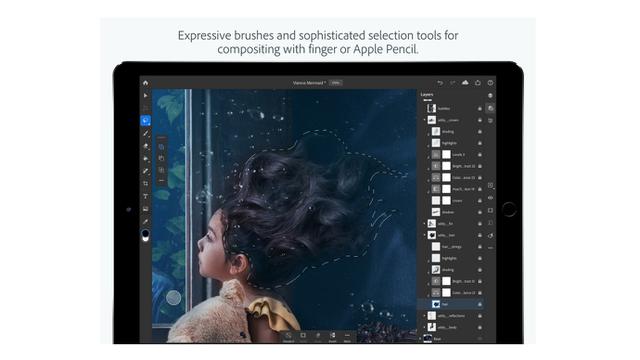Select the bubbles layer thumbnail
This screenshot has width=640, height=360.
coord(431,109)
